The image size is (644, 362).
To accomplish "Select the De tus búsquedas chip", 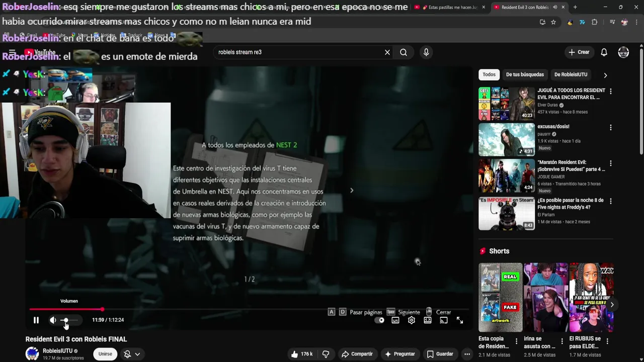I will pos(525,74).
